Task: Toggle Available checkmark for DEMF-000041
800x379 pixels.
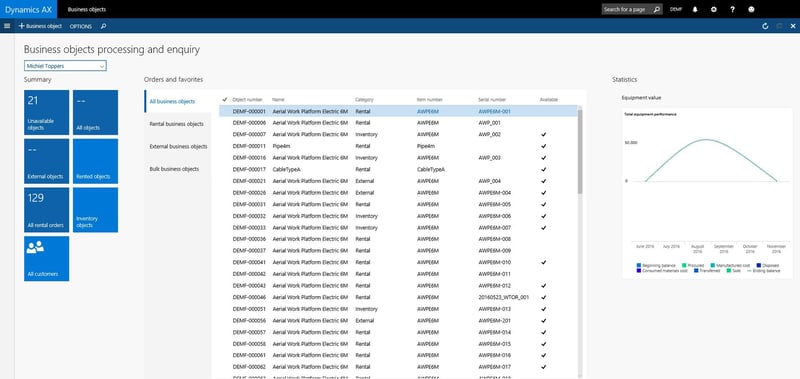Action: point(543,262)
